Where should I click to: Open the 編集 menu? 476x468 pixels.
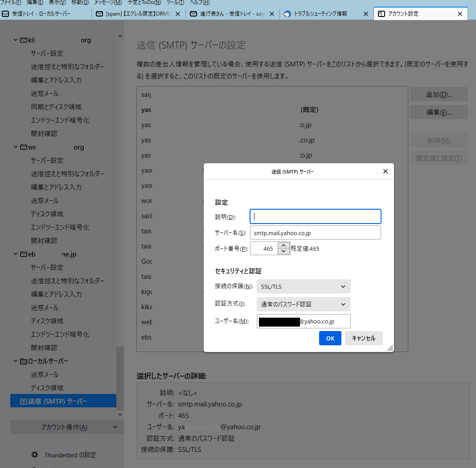[35, 2]
